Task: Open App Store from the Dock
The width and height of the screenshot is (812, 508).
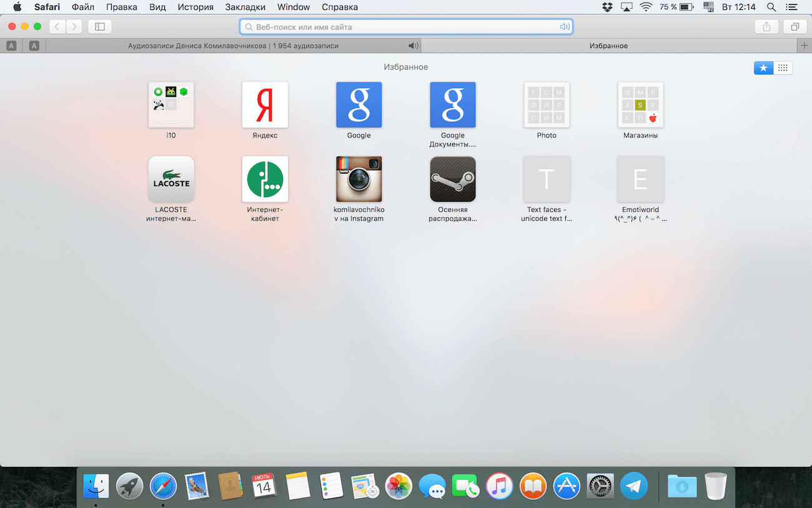Action: click(x=567, y=486)
